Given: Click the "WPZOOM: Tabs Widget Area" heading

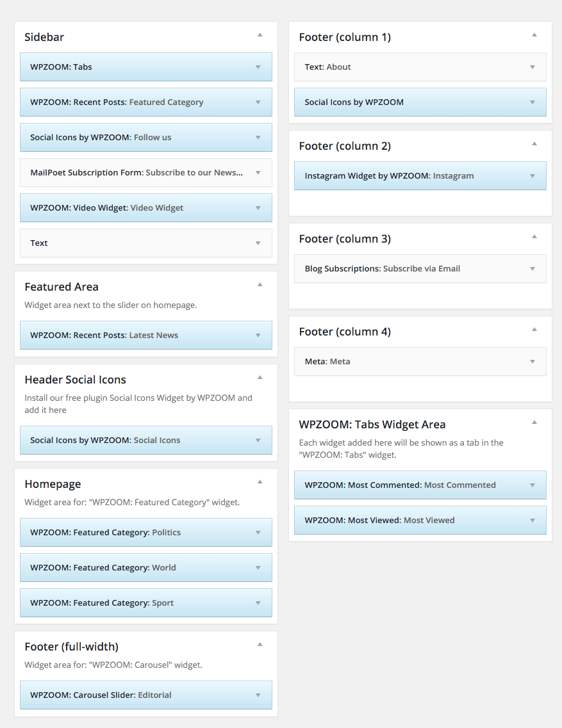Looking at the screenshot, I should [372, 425].
